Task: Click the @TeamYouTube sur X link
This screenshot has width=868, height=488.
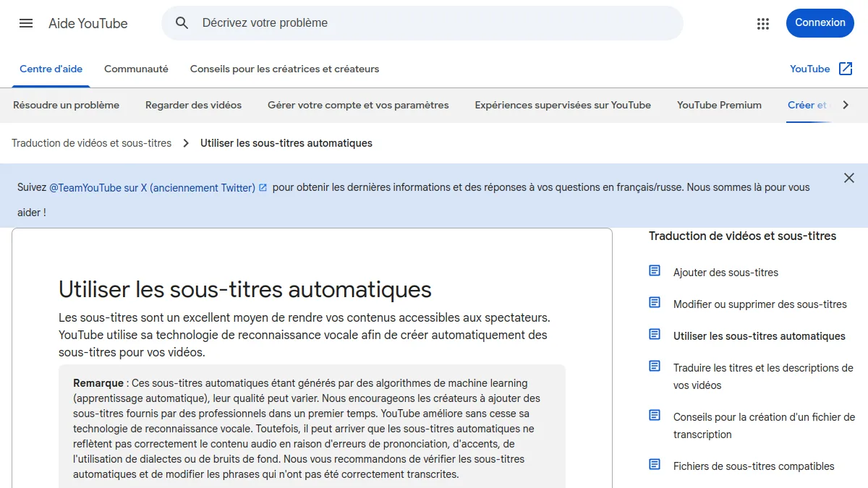Action: point(152,187)
